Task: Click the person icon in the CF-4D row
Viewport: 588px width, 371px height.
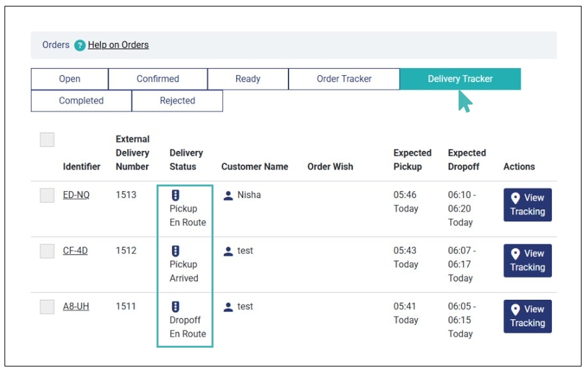Action: pos(228,251)
